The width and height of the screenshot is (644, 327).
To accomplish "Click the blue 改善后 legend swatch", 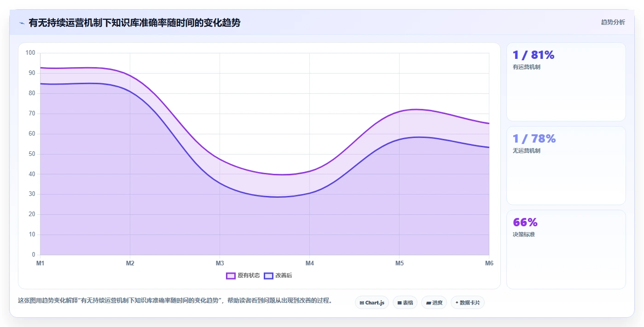I will click(268, 275).
